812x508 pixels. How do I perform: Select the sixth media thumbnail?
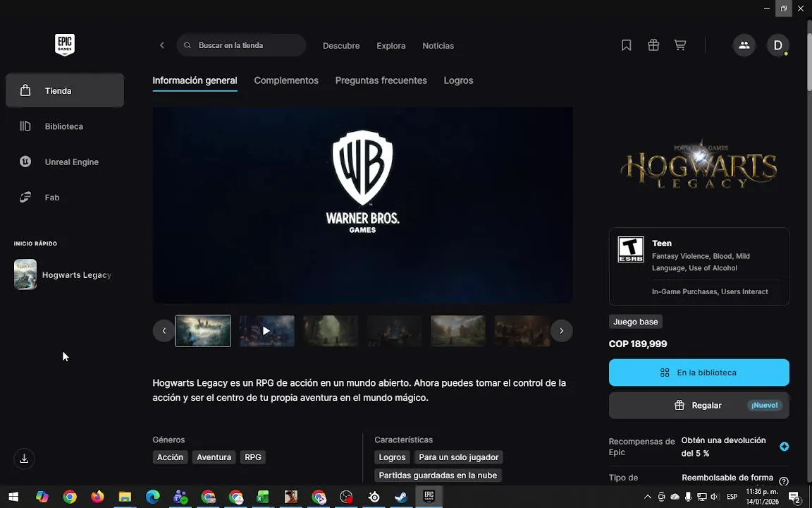(522, 331)
